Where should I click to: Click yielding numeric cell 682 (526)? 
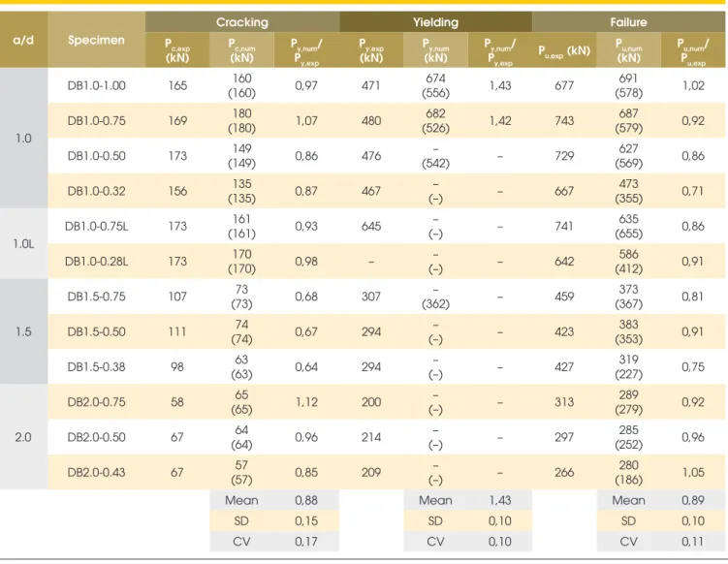click(435, 121)
